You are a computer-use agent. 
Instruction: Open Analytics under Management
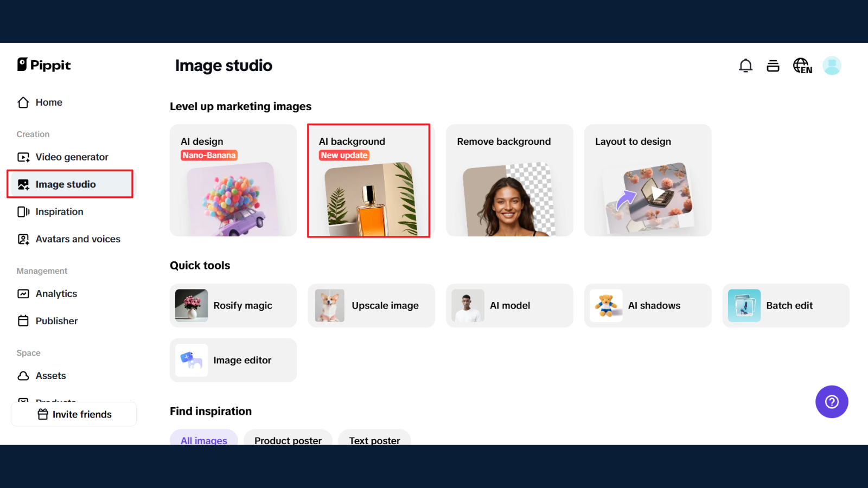[56, 294]
